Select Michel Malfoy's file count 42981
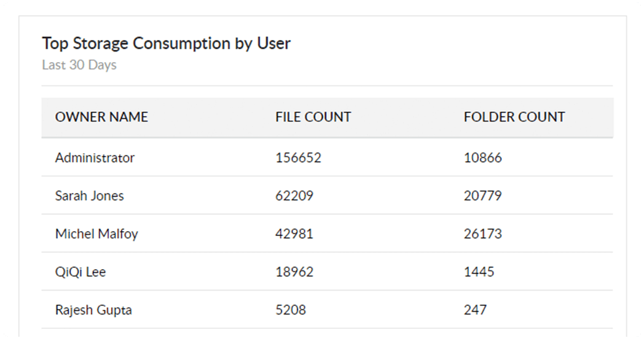This screenshot has width=644, height=338. coord(294,234)
